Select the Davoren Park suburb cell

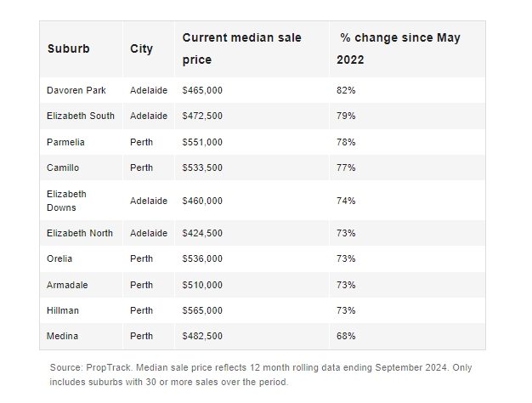[x=76, y=90]
